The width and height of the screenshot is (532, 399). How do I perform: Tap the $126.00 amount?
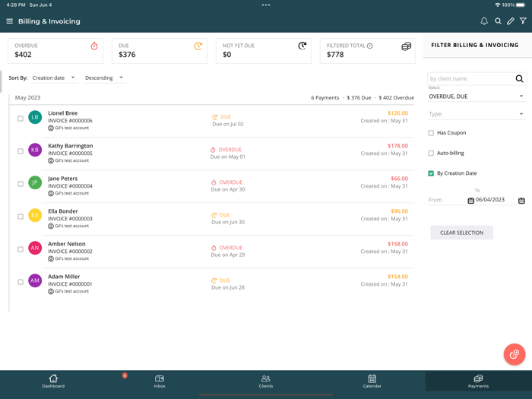click(x=397, y=113)
